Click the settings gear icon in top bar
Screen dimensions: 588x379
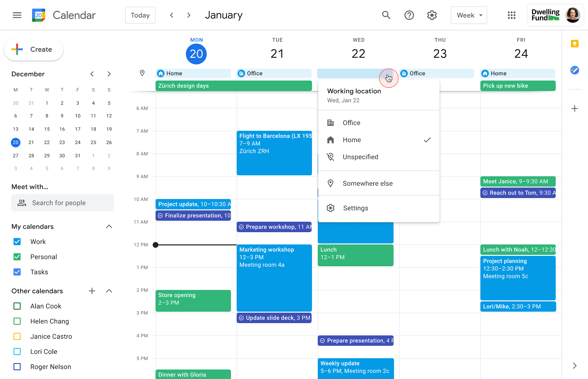click(x=432, y=15)
